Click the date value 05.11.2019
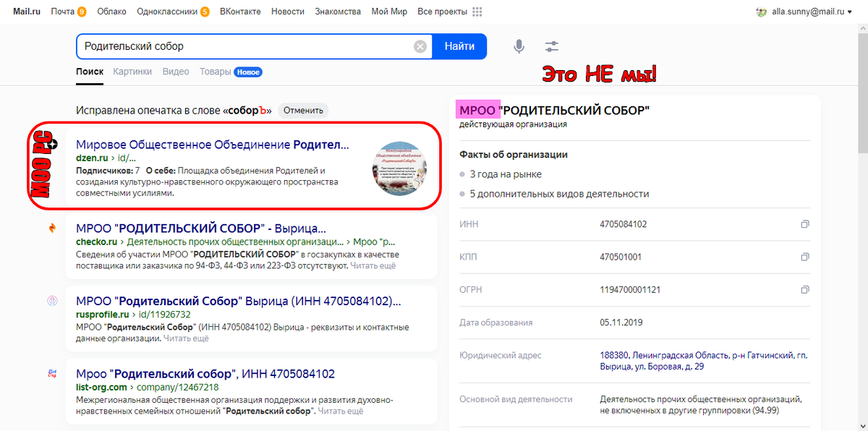Viewport: 868px width, 431px height. pyautogui.click(x=621, y=323)
